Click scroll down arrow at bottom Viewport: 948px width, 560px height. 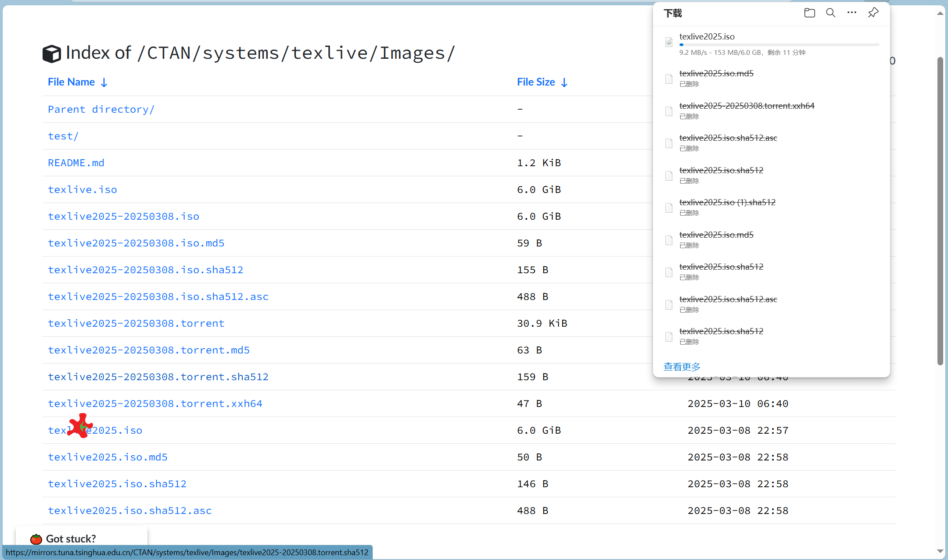click(940, 551)
